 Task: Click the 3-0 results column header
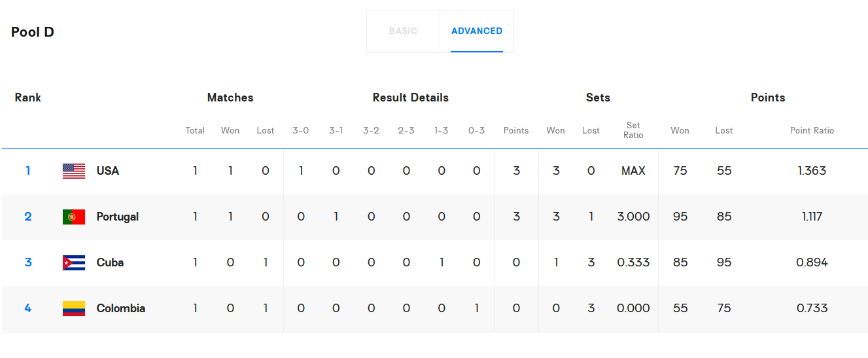point(301,131)
